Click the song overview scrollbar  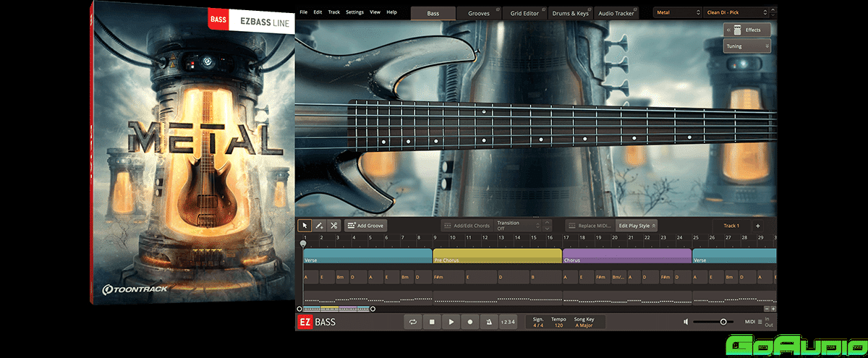(338, 309)
